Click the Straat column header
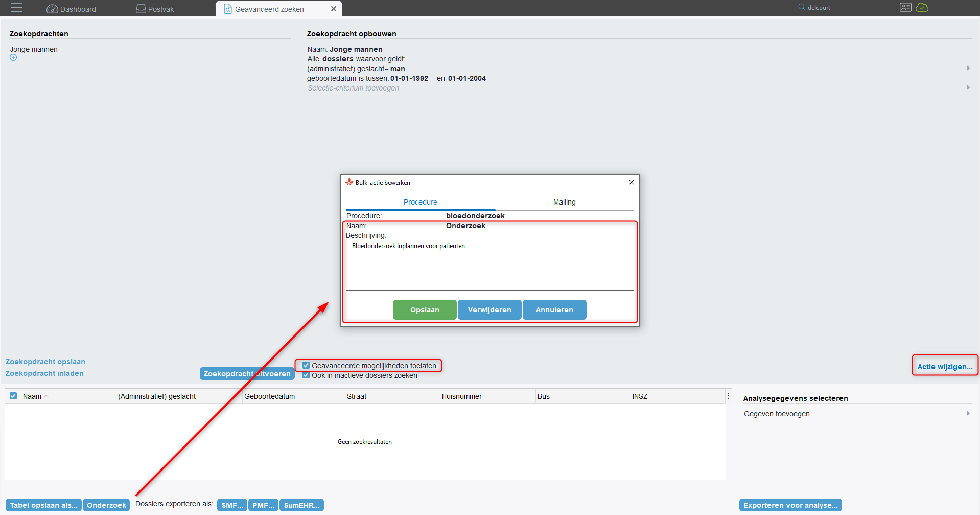Image resolution: width=980 pixels, height=515 pixels. click(392, 396)
